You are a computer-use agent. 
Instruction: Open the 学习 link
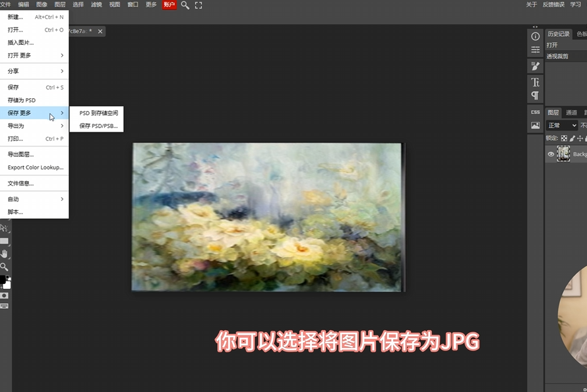coord(575,5)
